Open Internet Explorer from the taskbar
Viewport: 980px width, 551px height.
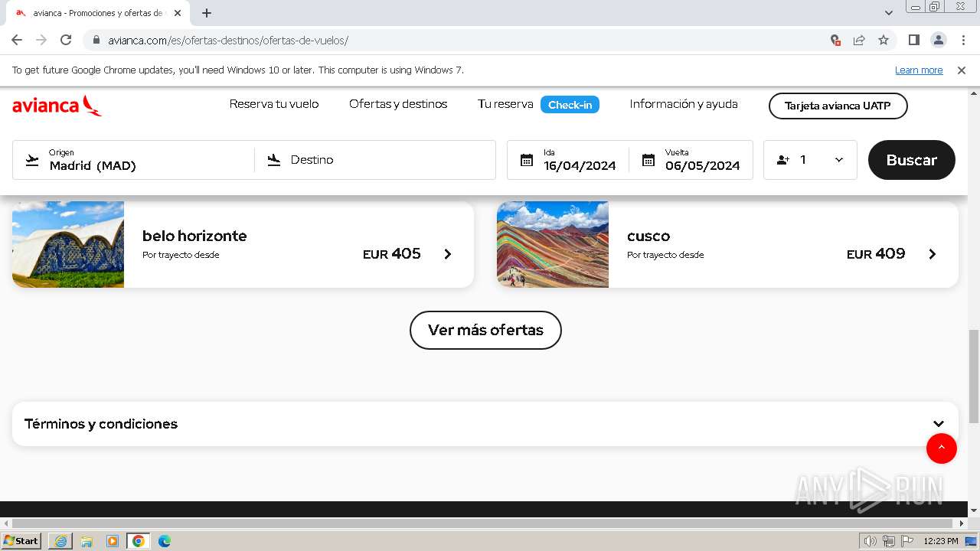click(60, 541)
